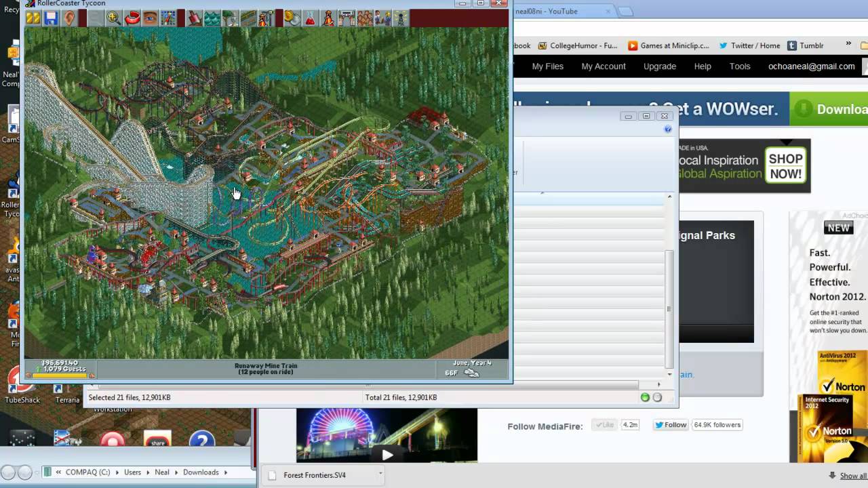Open Upgrade in MediaFire menu
This screenshot has height=488, width=868.
659,66
